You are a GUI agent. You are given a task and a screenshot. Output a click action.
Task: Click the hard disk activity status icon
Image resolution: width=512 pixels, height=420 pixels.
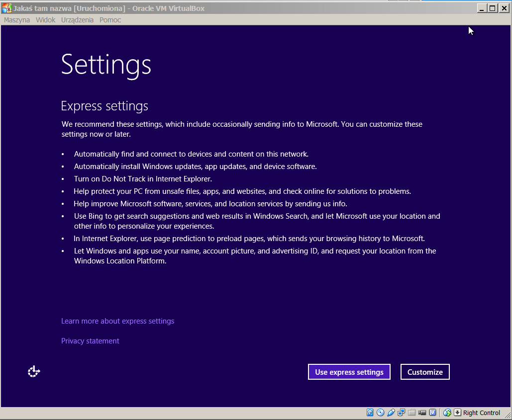click(x=370, y=413)
